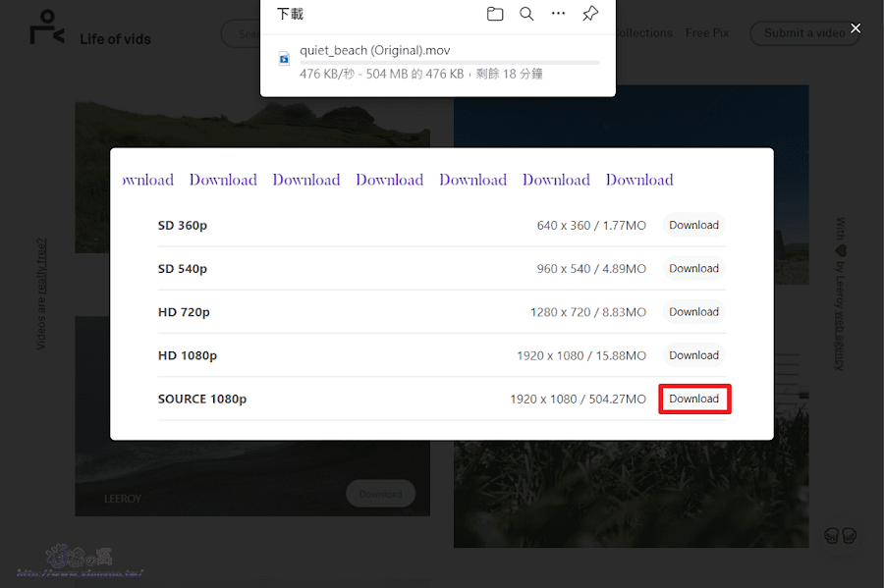Click 'Videos are really free?' side link
The width and height of the screenshot is (884, 588).
pyautogui.click(x=41, y=294)
